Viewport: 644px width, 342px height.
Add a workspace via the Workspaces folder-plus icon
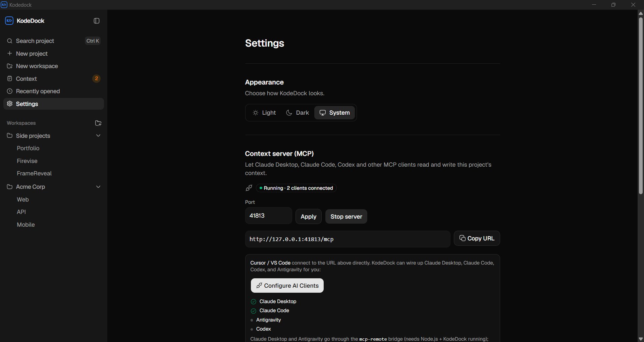coord(98,123)
